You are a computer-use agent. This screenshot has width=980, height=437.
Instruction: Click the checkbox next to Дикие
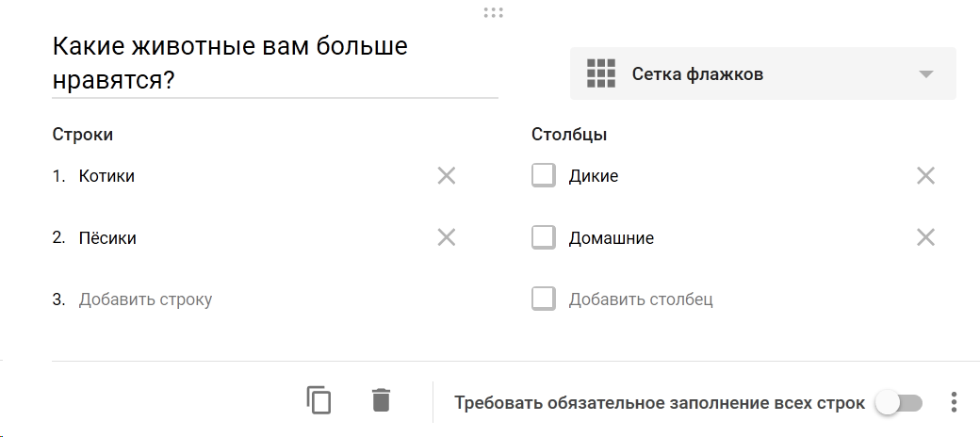(543, 175)
